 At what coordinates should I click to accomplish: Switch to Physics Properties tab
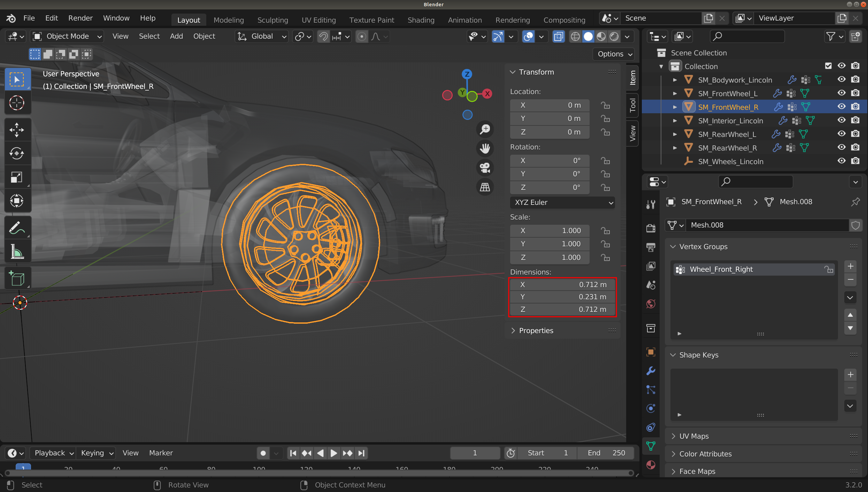point(651,408)
